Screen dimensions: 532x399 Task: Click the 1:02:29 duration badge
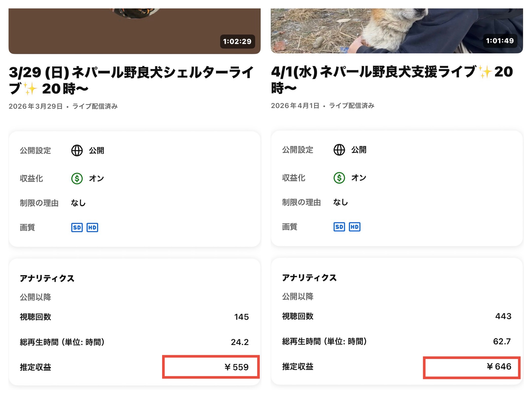point(237,41)
